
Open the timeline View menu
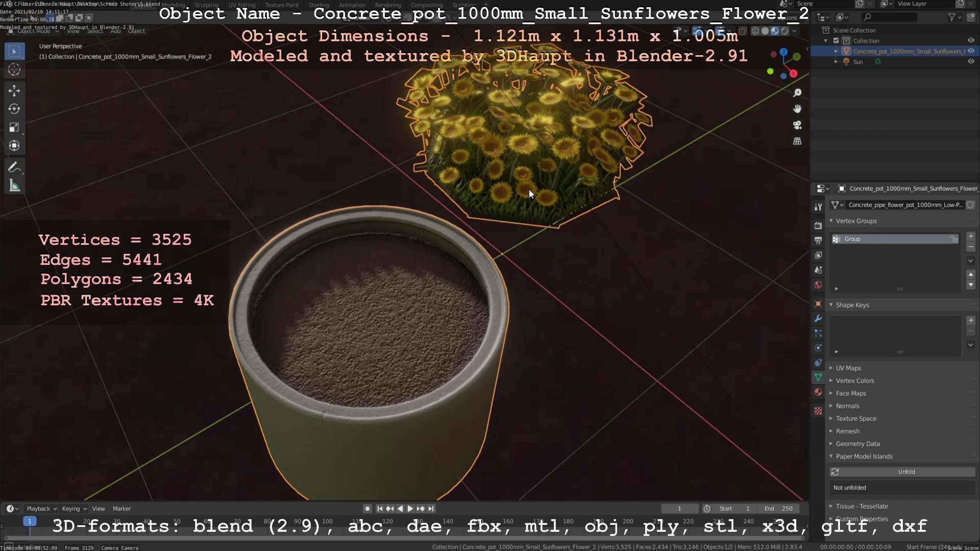[98, 509]
